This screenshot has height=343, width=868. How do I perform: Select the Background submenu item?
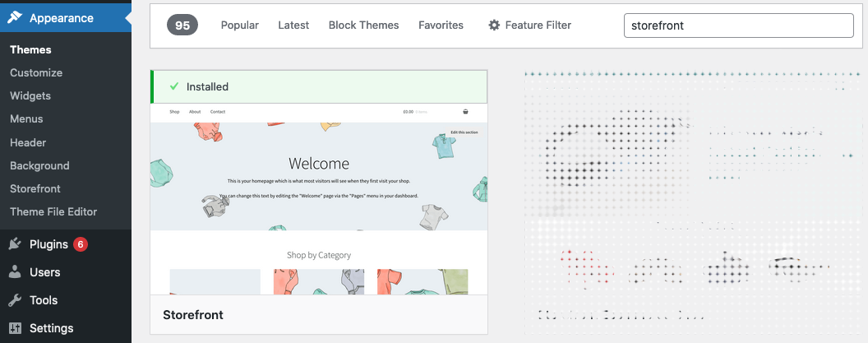pos(39,165)
